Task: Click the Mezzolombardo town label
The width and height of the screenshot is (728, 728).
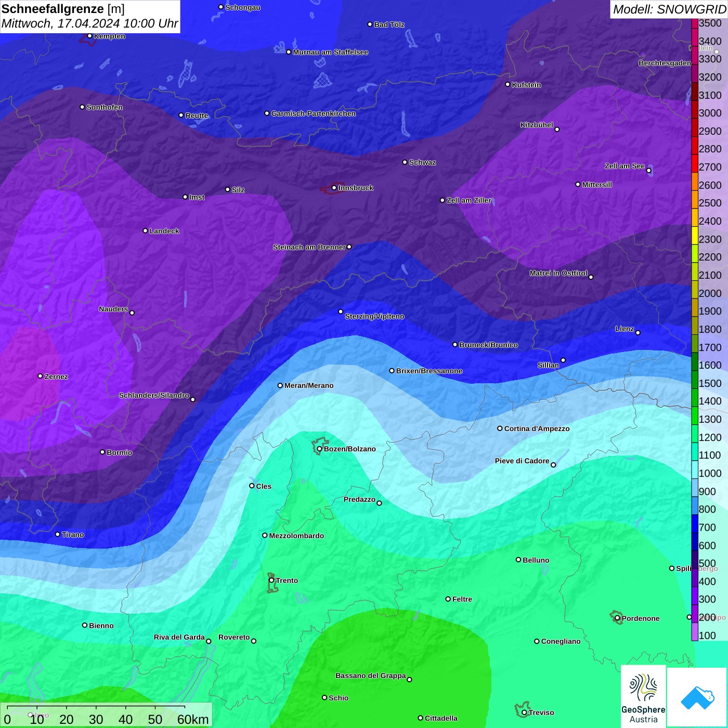Action: tap(296, 536)
